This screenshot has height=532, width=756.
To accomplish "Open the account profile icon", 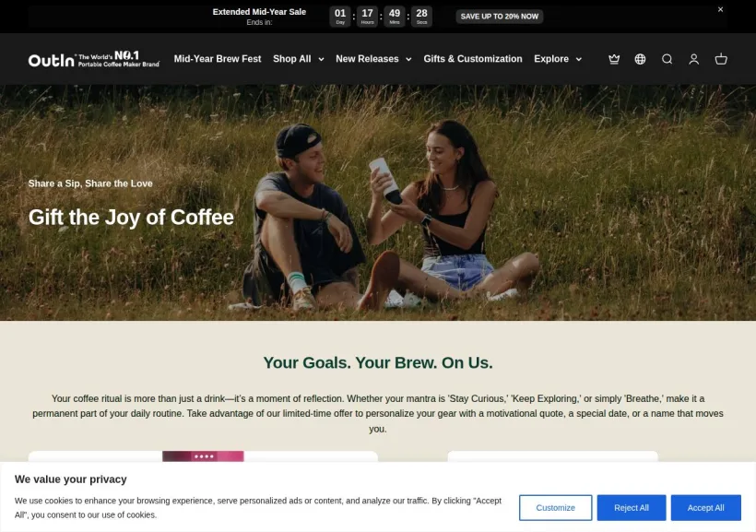I will click(x=694, y=59).
